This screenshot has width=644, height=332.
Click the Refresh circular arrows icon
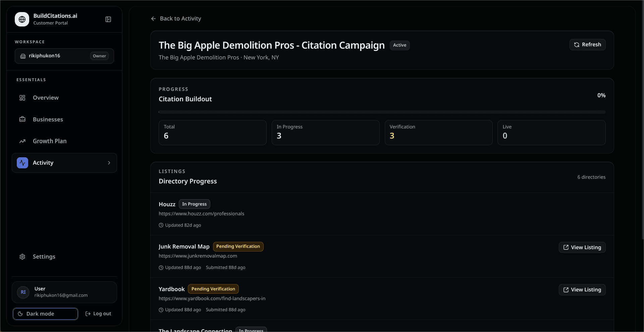[577, 45]
